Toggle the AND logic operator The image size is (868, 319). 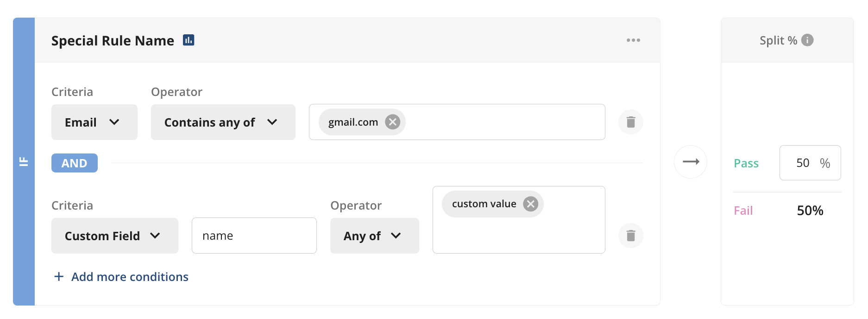coord(75,163)
